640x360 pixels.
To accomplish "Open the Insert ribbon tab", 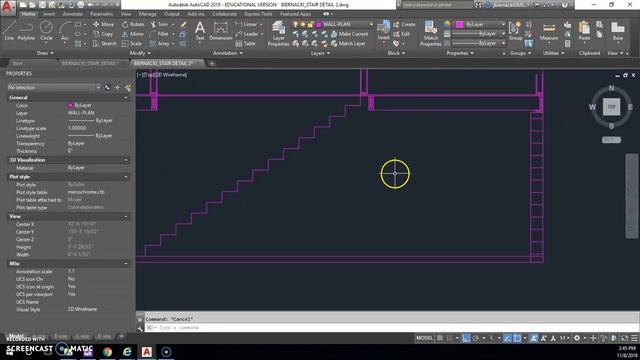I will 49,14.
